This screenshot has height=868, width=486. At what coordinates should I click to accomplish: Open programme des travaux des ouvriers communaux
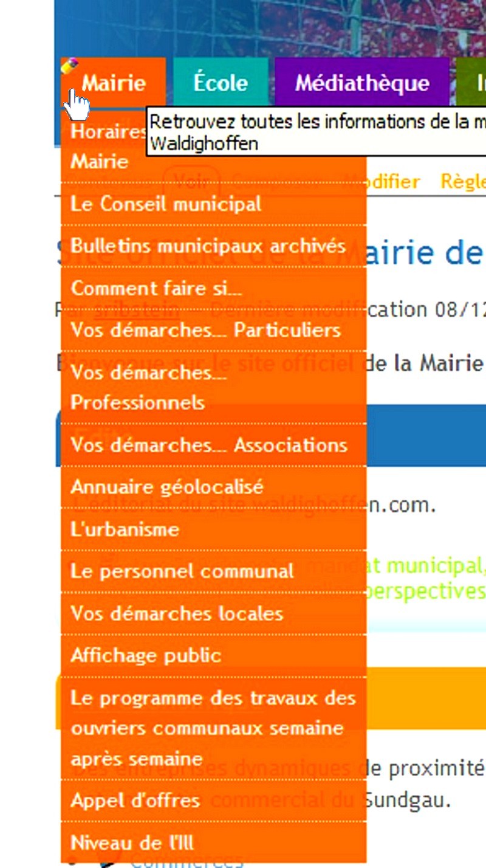tap(213, 728)
